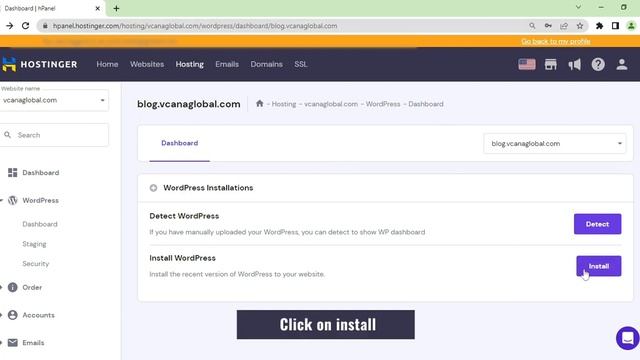The height and width of the screenshot is (360, 640).
Task: Click the browser address bar URL
Action: 195,26
